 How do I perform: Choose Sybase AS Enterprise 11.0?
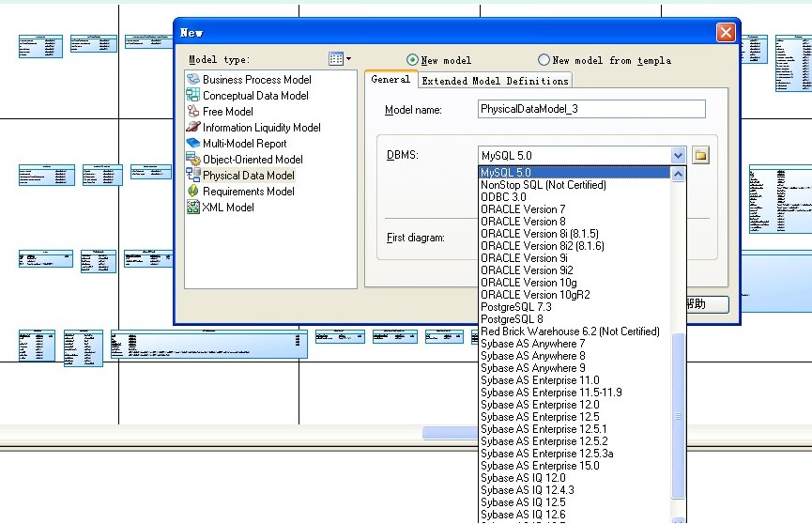(x=575, y=380)
